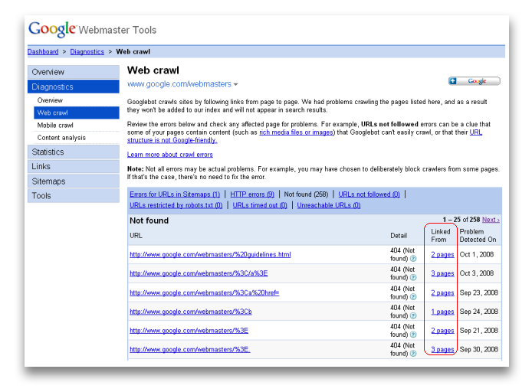The image size is (532, 392).
Task: Switch to URLs not followed (0) tab
Action: [x=369, y=194]
